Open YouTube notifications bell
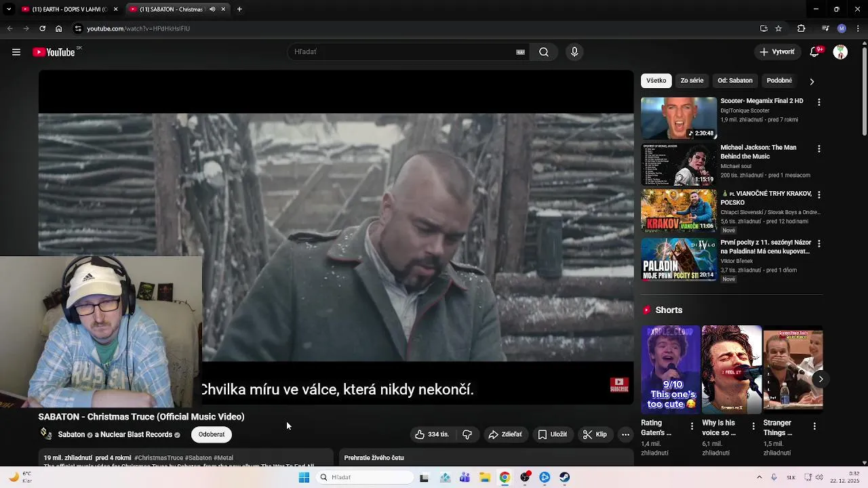 point(816,52)
